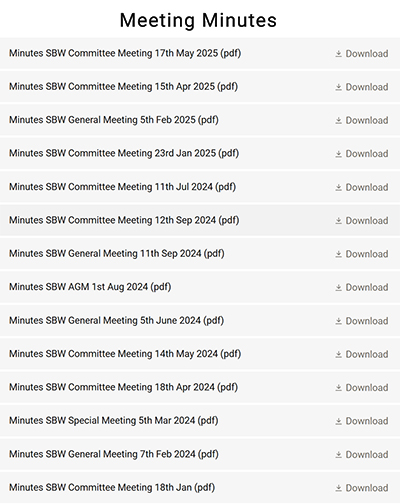The image size is (400, 504).
Task: Open Minutes SBW Committee Meeting 12th Sep 2024
Action: click(x=124, y=220)
